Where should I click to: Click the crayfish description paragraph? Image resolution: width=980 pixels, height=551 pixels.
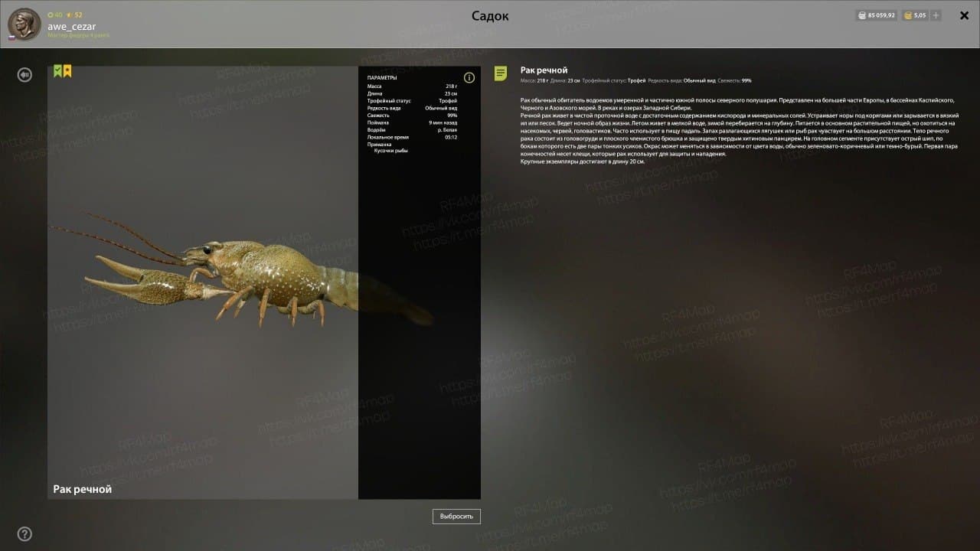740,131
